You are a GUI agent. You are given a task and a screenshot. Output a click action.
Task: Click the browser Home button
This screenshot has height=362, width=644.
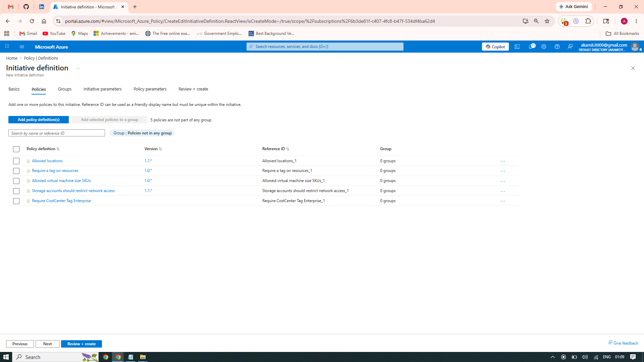(x=44, y=21)
